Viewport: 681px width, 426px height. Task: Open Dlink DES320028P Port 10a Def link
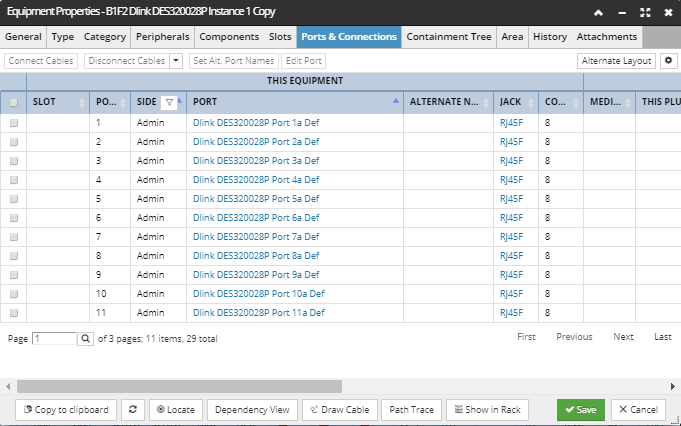click(x=259, y=294)
